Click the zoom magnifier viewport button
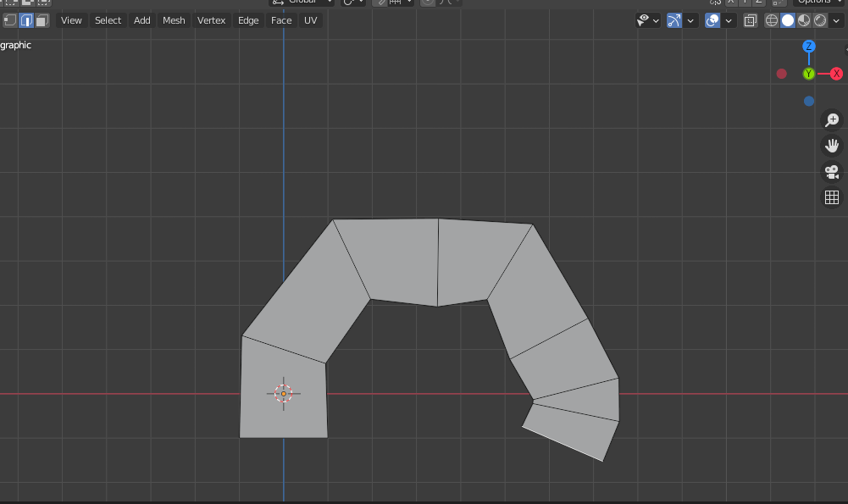This screenshot has height=504, width=848. pos(832,120)
